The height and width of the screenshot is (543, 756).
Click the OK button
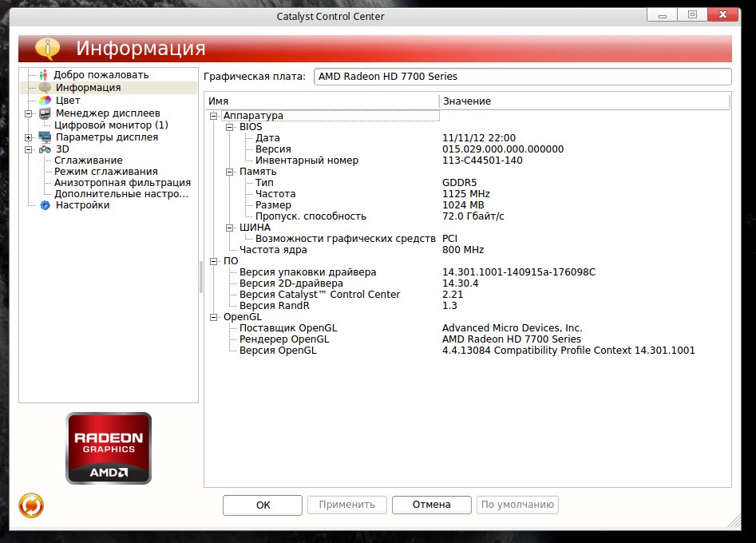pos(263,505)
